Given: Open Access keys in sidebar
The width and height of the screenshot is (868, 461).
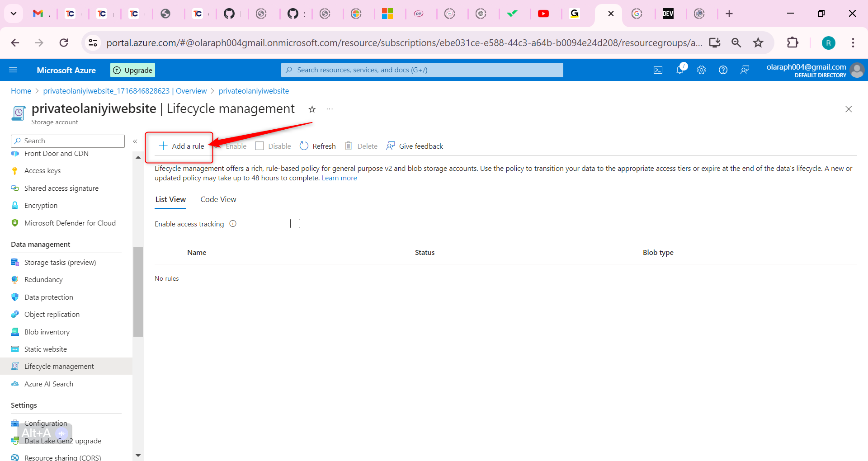Looking at the screenshot, I should pyautogui.click(x=42, y=171).
